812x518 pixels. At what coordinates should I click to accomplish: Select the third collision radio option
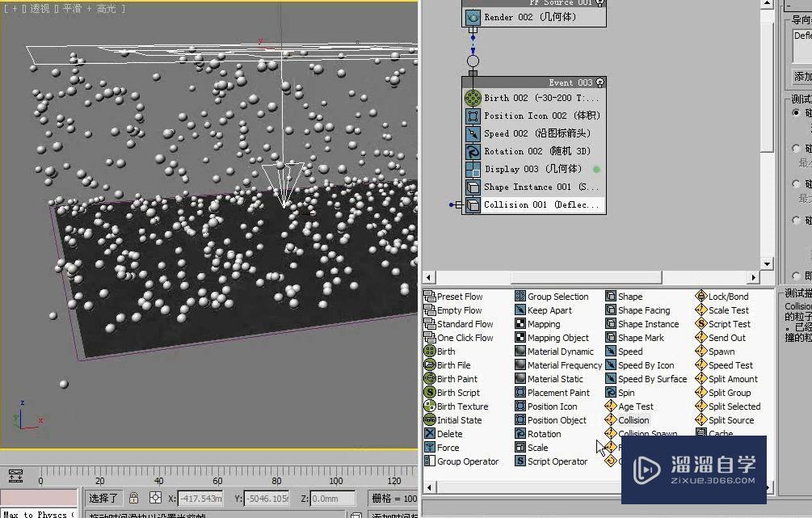[x=796, y=184]
